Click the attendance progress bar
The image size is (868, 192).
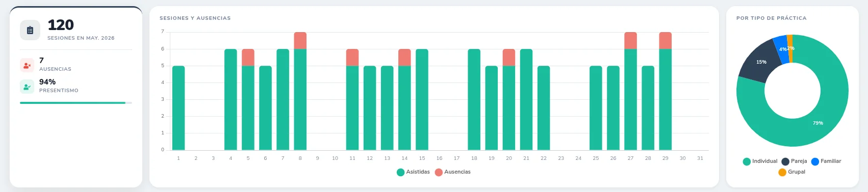click(76, 103)
